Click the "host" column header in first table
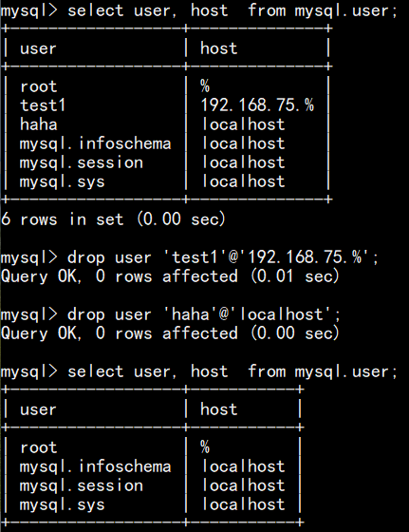This screenshot has height=532, width=409. 219,48
